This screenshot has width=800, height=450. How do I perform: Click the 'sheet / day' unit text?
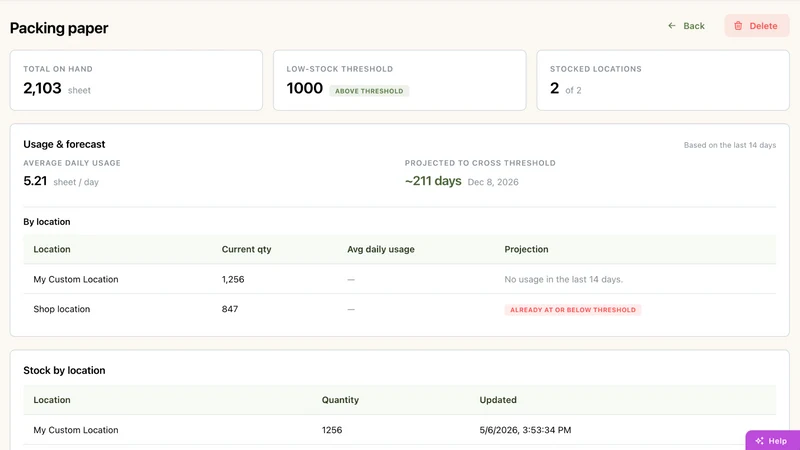tap(76, 182)
